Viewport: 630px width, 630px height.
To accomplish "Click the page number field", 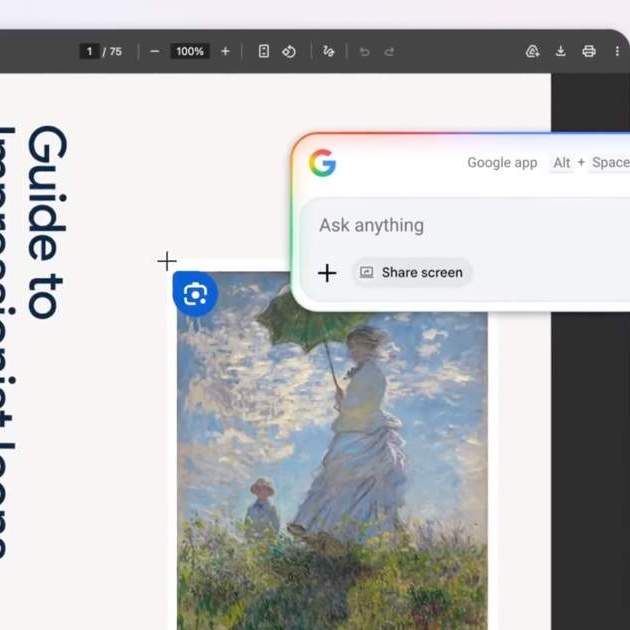I will [89, 51].
